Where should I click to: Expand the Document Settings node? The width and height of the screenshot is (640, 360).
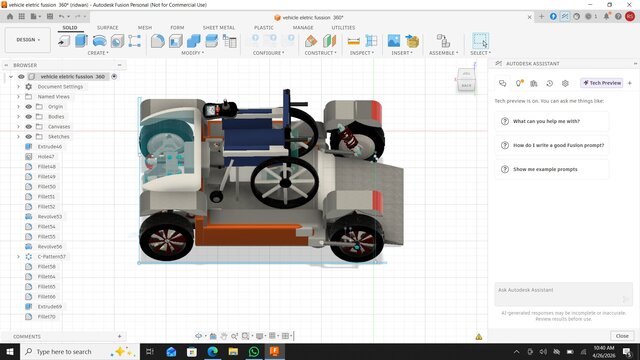coord(18,87)
